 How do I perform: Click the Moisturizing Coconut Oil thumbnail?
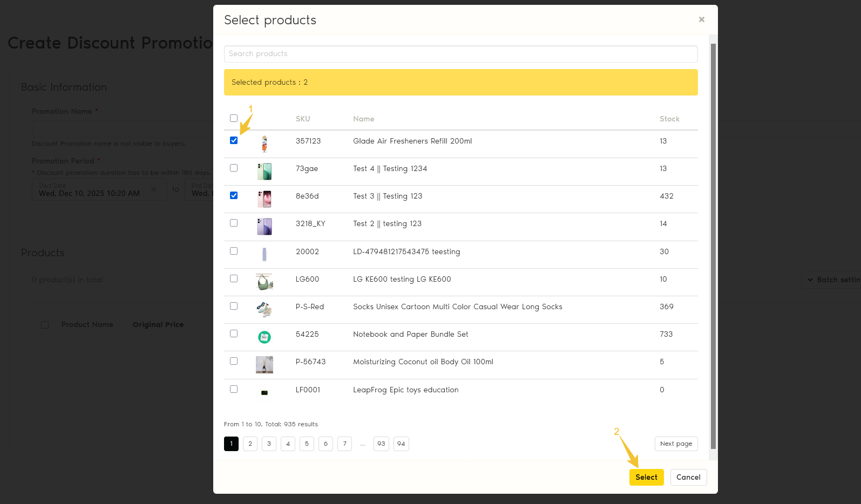pyautogui.click(x=265, y=365)
